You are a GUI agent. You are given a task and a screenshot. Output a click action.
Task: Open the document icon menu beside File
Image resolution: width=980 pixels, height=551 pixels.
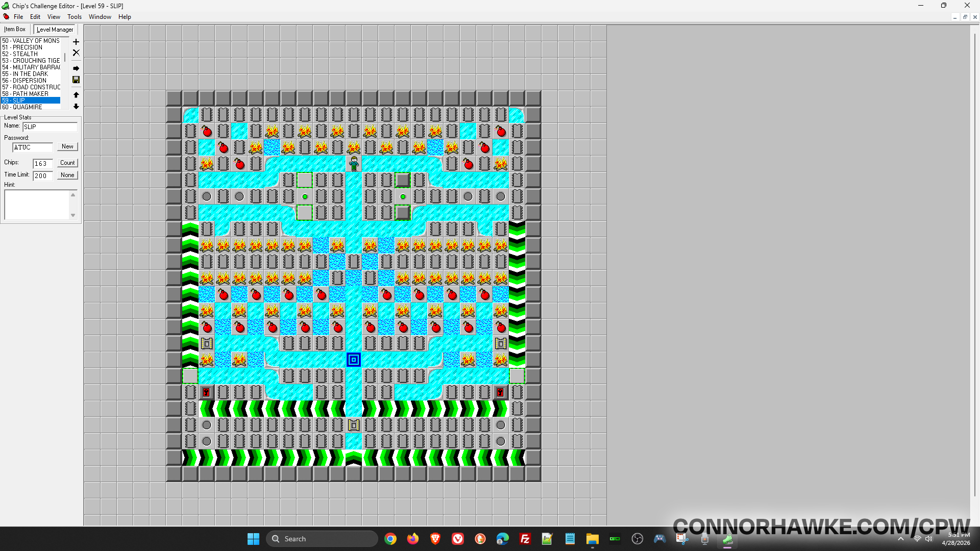pos(6,17)
